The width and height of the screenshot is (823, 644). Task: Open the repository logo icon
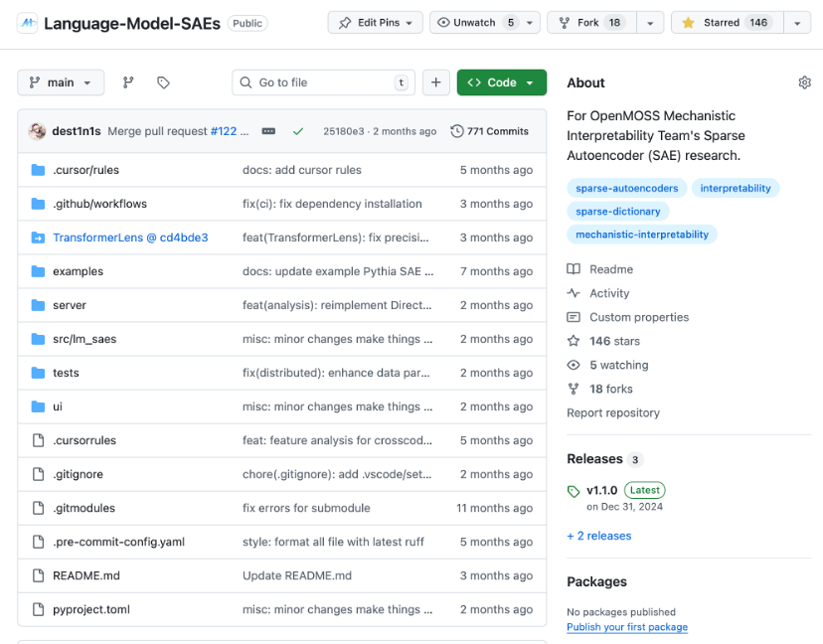(x=27, y=23)
